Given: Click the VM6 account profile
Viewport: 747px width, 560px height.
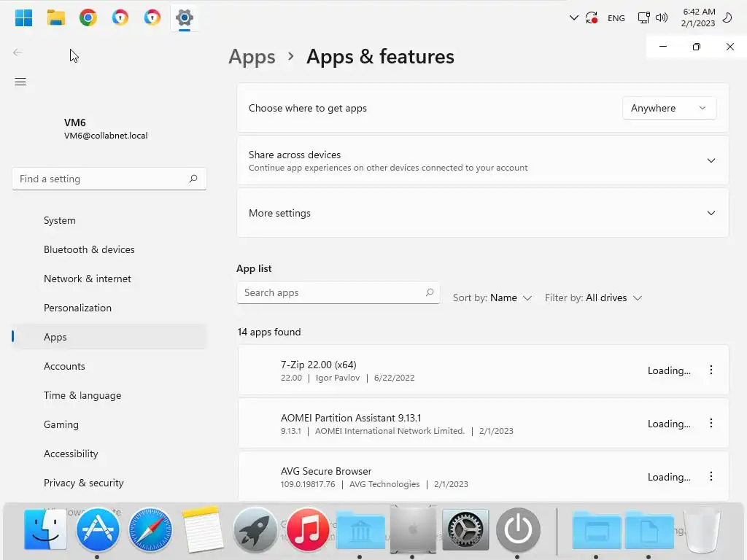Looking at the screenshot, I should [106, 128].
